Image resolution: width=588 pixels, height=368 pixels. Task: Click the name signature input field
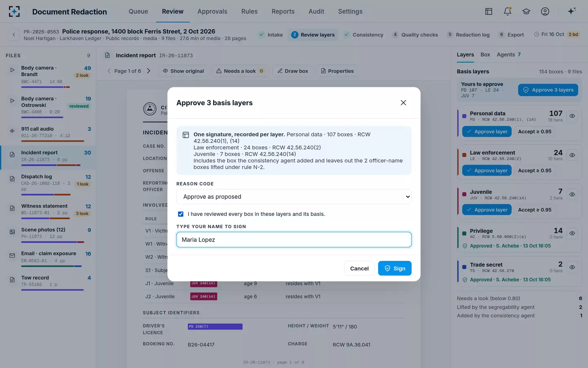294,240
